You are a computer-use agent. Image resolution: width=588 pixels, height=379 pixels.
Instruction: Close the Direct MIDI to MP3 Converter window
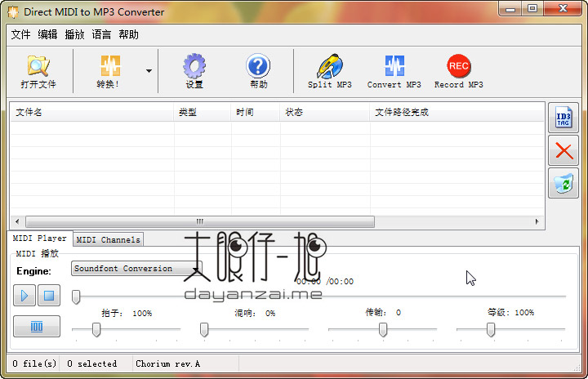[563, 9]
